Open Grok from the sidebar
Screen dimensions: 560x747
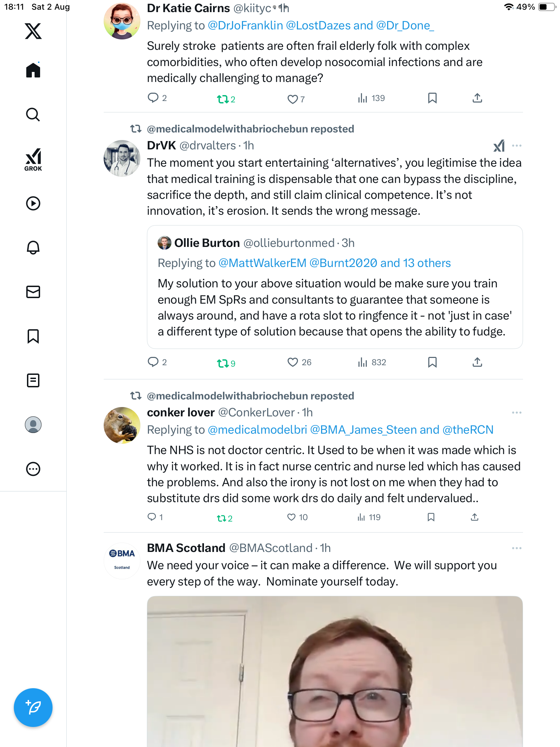pyautogui.click(x=33, y=159)
